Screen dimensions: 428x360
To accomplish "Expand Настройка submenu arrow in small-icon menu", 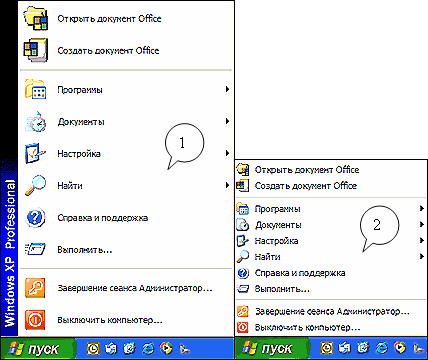I will [422, 240].
